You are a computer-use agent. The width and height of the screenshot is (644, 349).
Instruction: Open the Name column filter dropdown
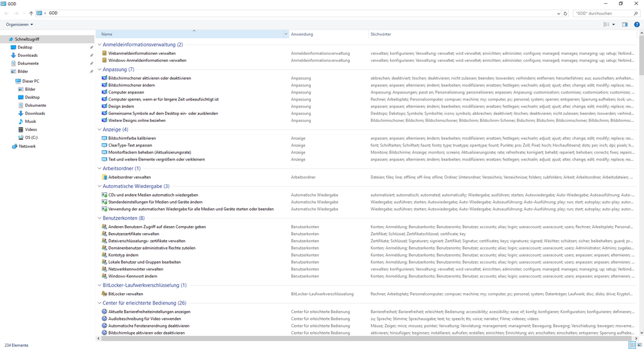point(286,34)
